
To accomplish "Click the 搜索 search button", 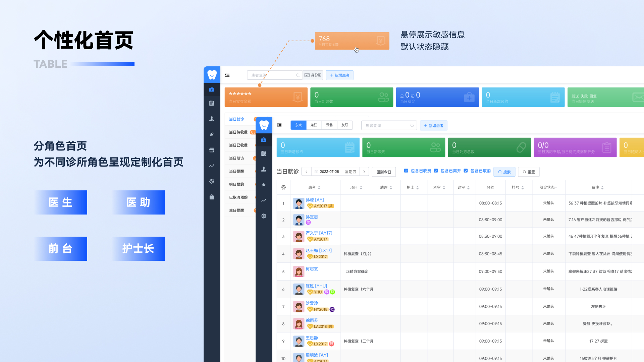I will click(504, 172).
